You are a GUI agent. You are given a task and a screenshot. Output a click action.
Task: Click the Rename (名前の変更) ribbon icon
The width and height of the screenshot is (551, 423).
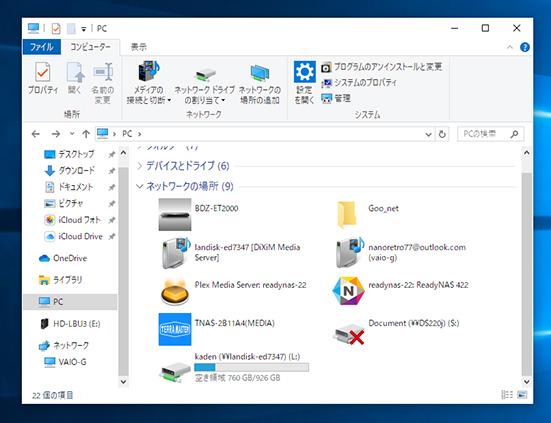tap(103, 83)
